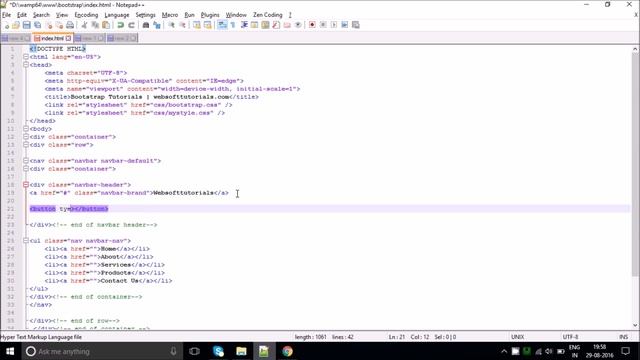Click the vertical scrollbar thumb
Screen dimensions: 640x360
(635, 164)
